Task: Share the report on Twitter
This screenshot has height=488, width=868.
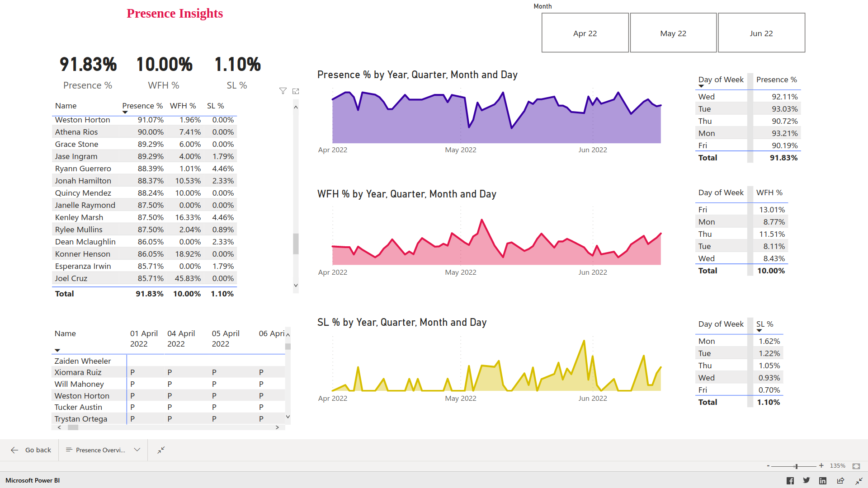Action: pyautogui.click(x=806, y=480)
